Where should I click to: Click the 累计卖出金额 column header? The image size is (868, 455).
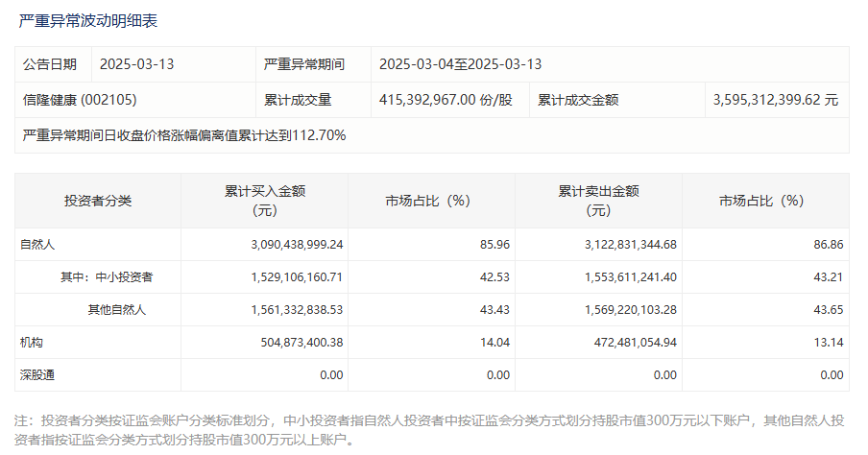point(598,201)
